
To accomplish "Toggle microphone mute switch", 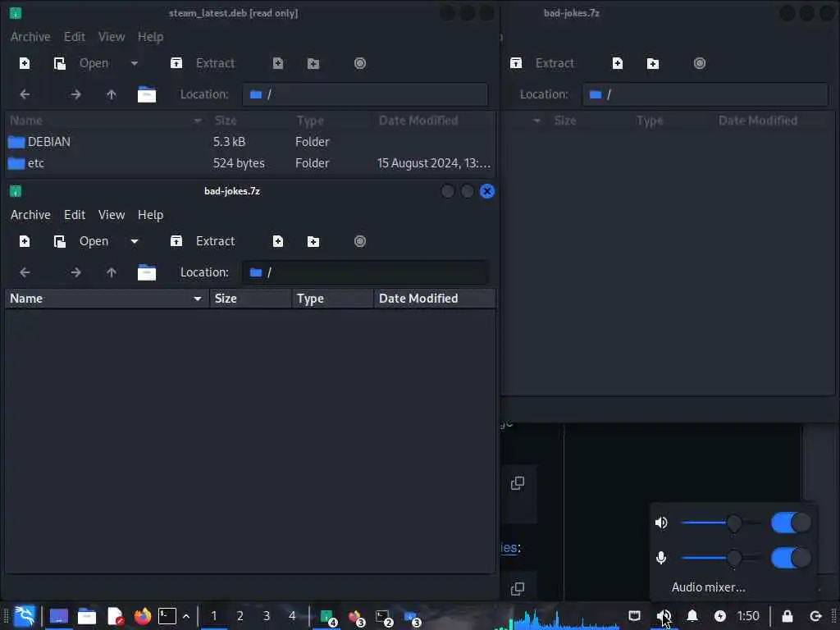I will [x=791, y=558].
